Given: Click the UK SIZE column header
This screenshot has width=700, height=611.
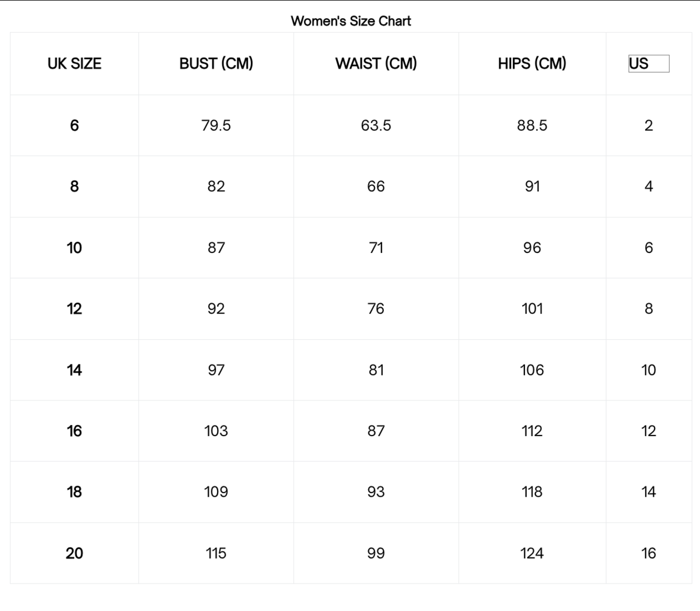Looking at the screenshot, I should [x=74, y=64].
